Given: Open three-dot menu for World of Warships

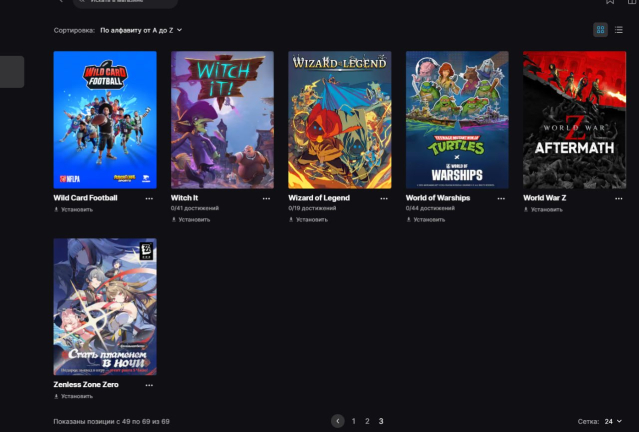Looking at the screenshot, I should (x=501, y=199).
